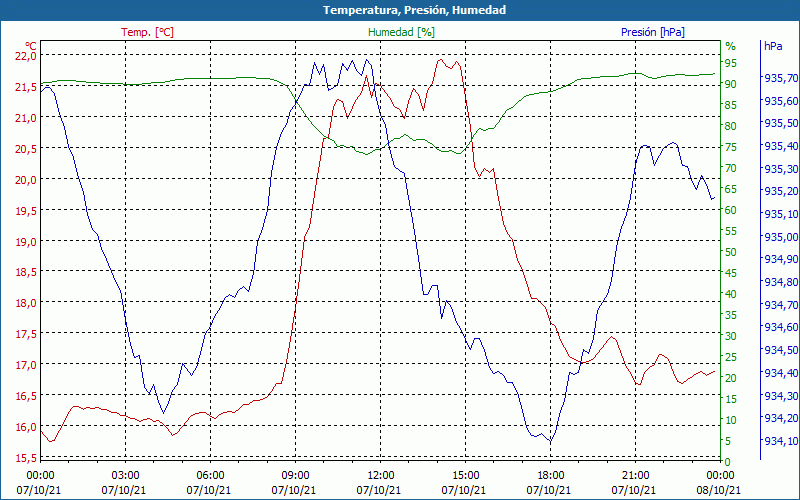Click the pressure axis value '934,60'
800x500 pixels.
tap(781, 328)
